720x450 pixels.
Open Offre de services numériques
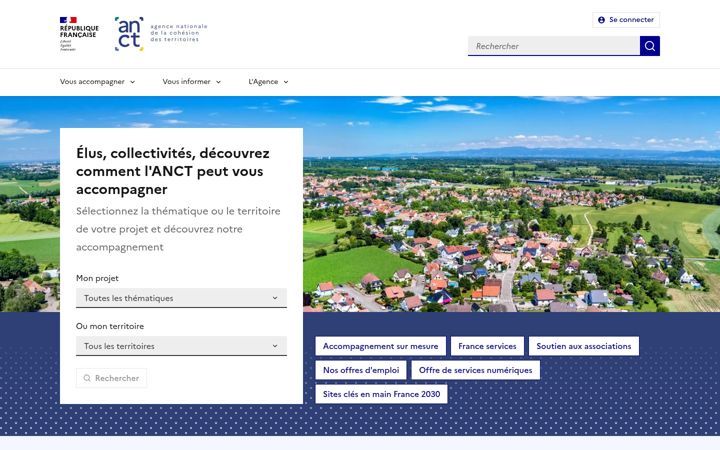tap(475, 370)
